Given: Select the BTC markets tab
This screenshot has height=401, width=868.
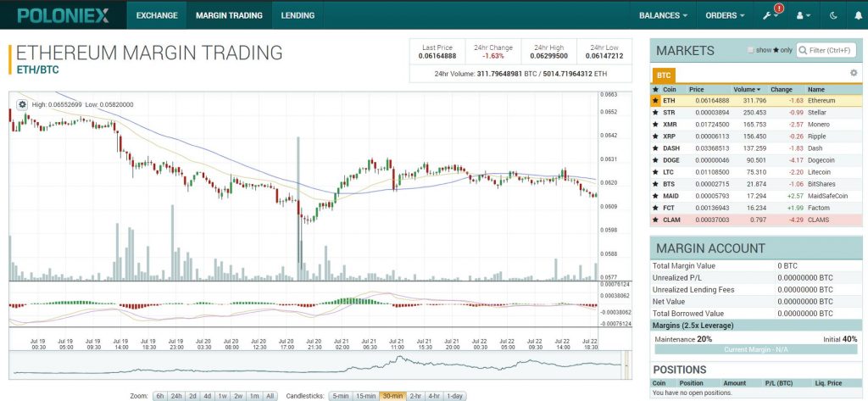Looking at the screenshot, I should pos(663,75).
